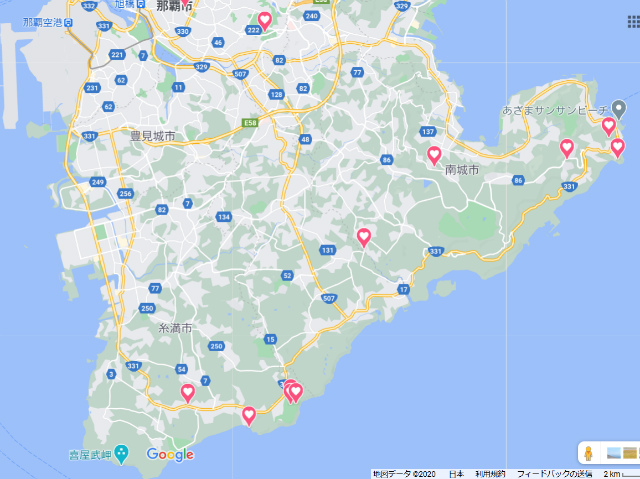Click the Street View Pegman icon

point(590,453)
